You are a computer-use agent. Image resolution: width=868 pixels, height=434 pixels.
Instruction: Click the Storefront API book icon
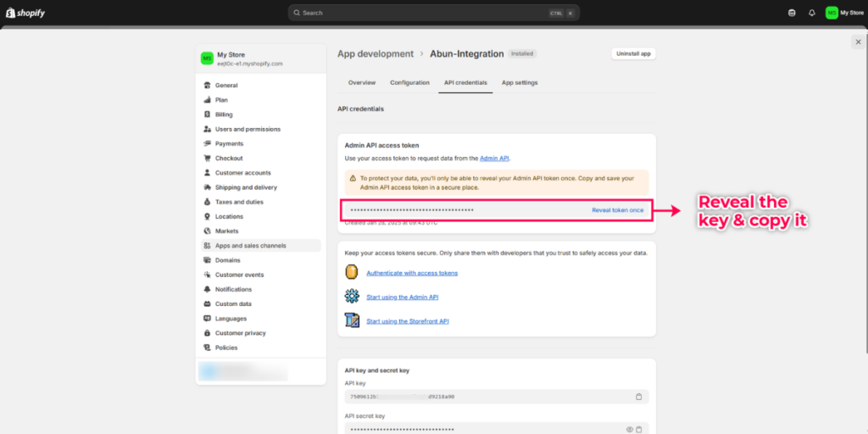pyautogui.click(x=352, y=320)
